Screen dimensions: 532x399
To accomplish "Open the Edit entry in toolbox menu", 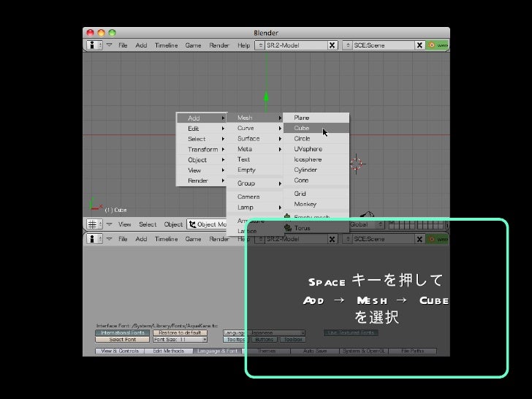I will coord(202,129).
